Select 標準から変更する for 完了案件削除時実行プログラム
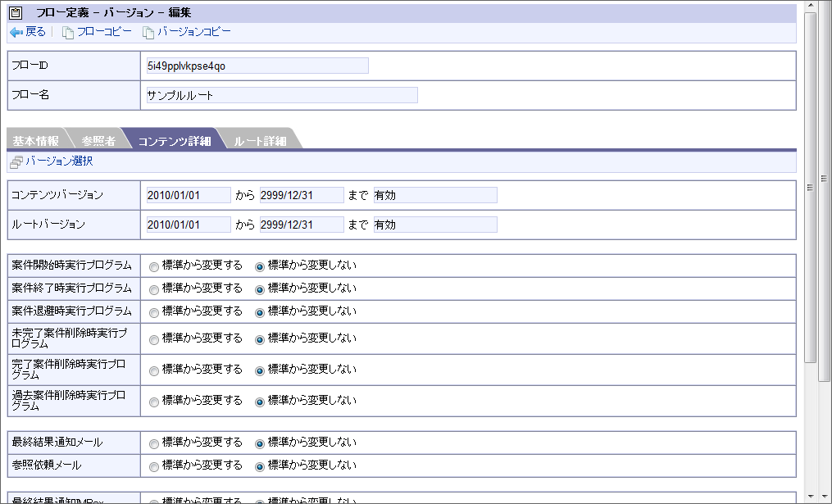This screenshot has width=832, height=504. [154, 371]
